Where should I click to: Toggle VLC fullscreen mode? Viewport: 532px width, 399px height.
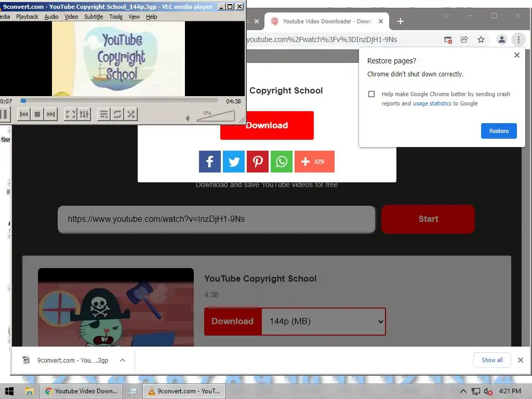point(71,114)
